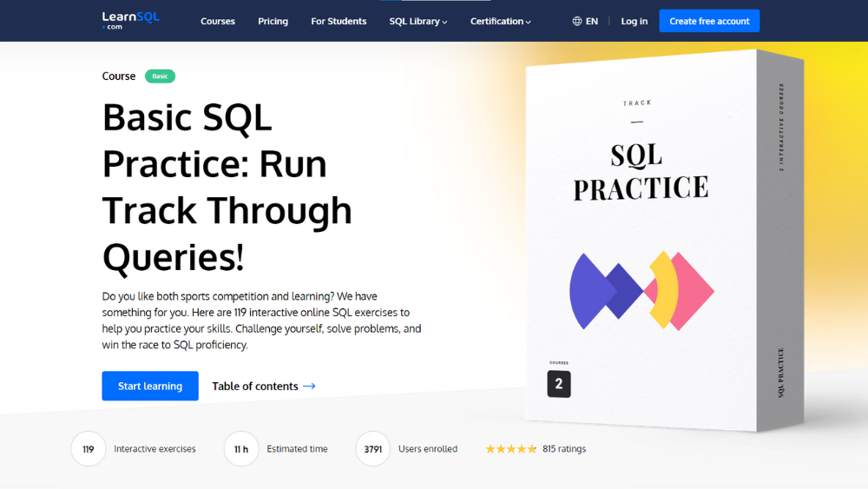Click the Start learning button

pyautogui.click(x=150, y=386)
